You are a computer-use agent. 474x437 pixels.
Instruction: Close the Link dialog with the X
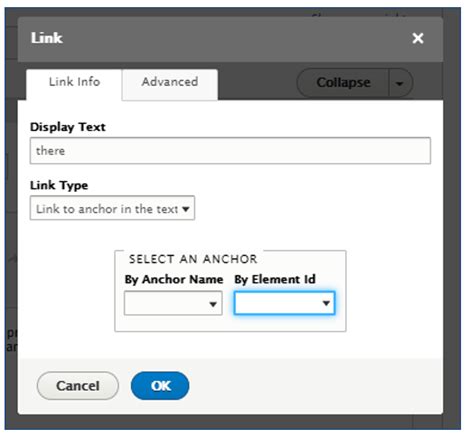(x=418, y=38)
